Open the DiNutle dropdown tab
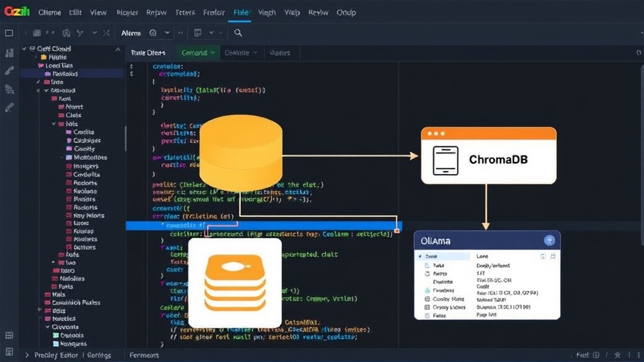The height and width of the screenshot is (362, 644). coord(241,53)
